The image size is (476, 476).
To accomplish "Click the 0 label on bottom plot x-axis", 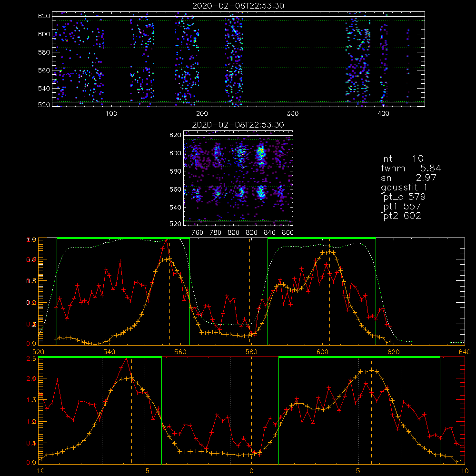I will pyautogui.click(x=251, y=471).
